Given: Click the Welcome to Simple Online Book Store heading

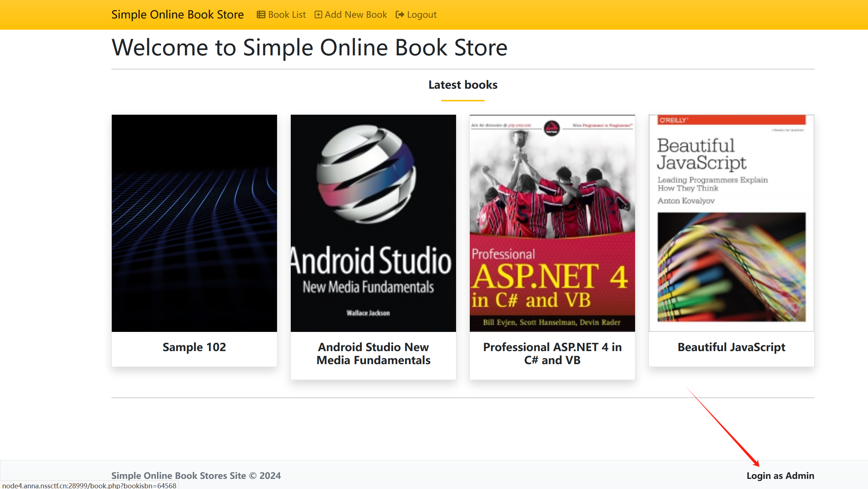Looking at the screenshot, I should click(309, 47).
